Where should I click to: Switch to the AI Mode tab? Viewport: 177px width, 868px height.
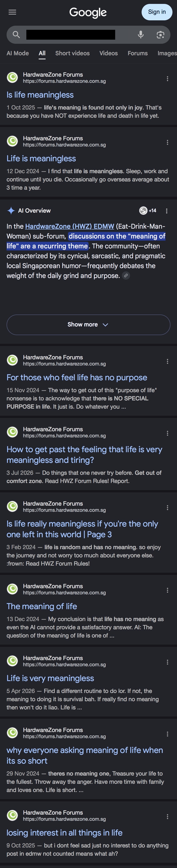[x=17, y=53]
